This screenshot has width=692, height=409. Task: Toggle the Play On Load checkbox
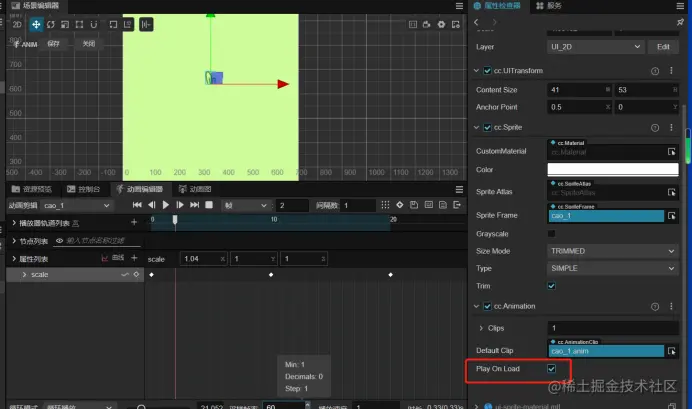pos(552,368)
